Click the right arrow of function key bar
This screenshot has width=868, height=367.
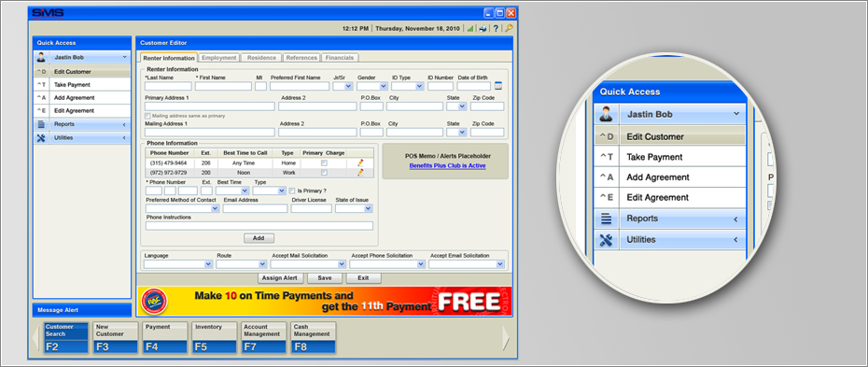506,338
